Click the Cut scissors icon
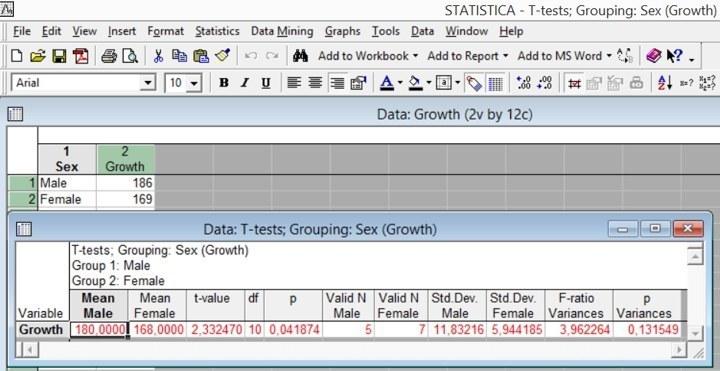 tap(158, 56)
